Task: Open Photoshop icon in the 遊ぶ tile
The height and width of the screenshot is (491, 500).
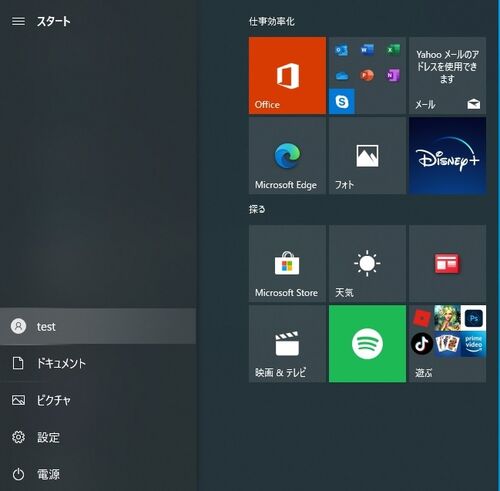Action: pyautogui.click(x=473, y=318)
